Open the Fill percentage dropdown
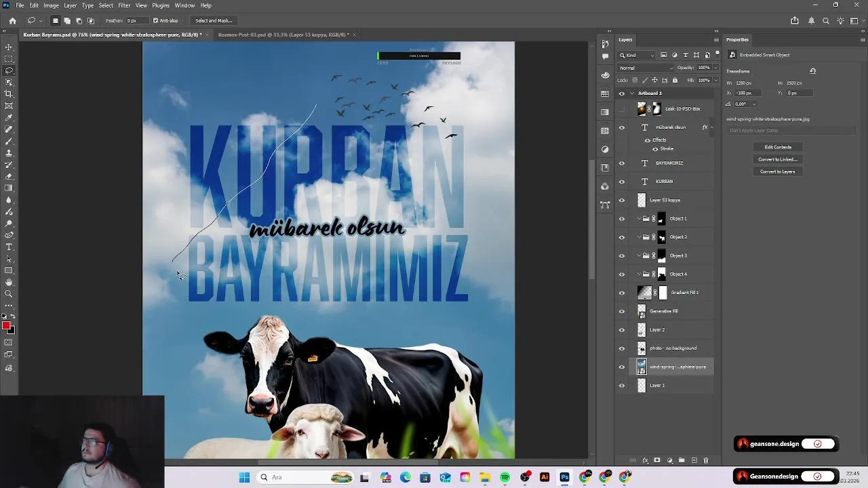Screen dimensions: 868x488 pyautogui.click(x=714, y=80)
